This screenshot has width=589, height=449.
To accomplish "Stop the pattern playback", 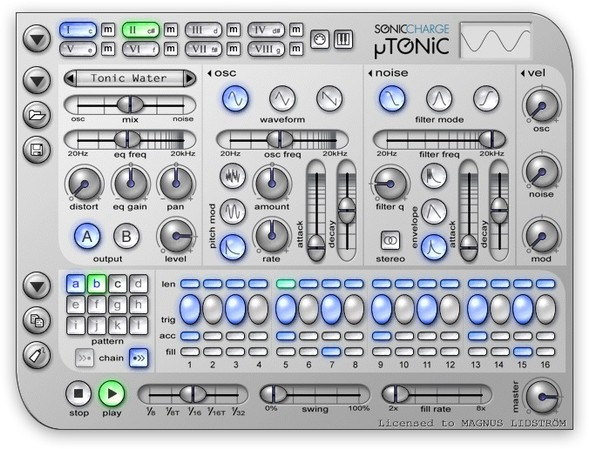I will [79, 393].
